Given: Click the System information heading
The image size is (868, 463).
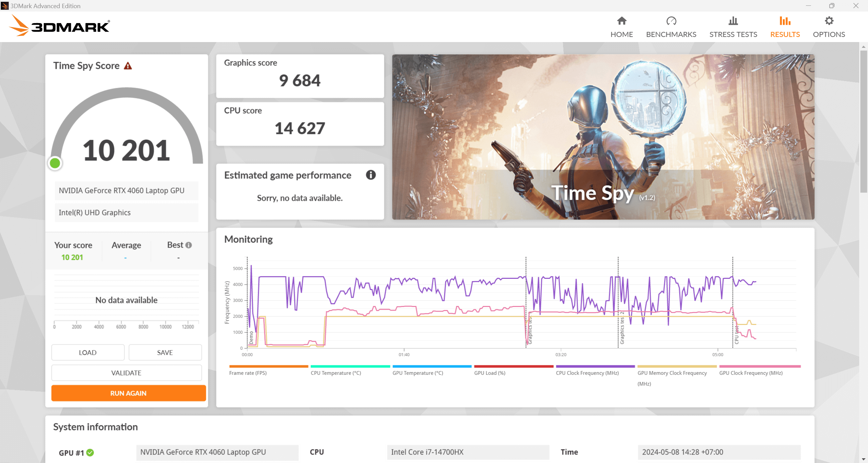Looking at the screenshot, I should 95,427.
